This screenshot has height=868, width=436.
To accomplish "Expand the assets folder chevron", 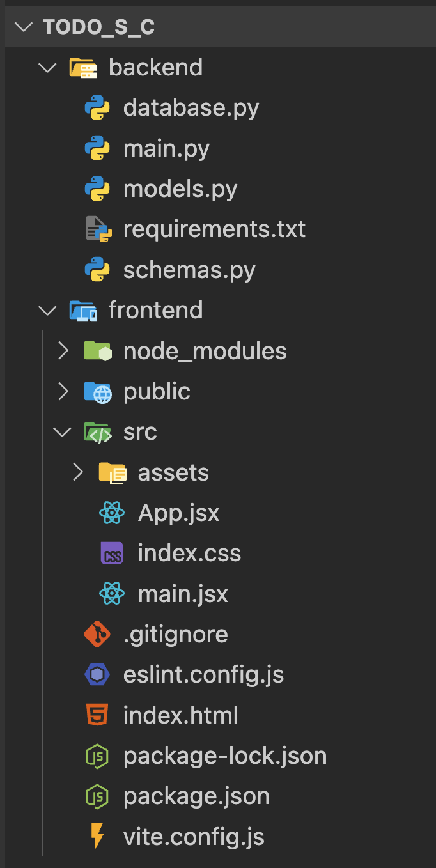I will (77, 472).
